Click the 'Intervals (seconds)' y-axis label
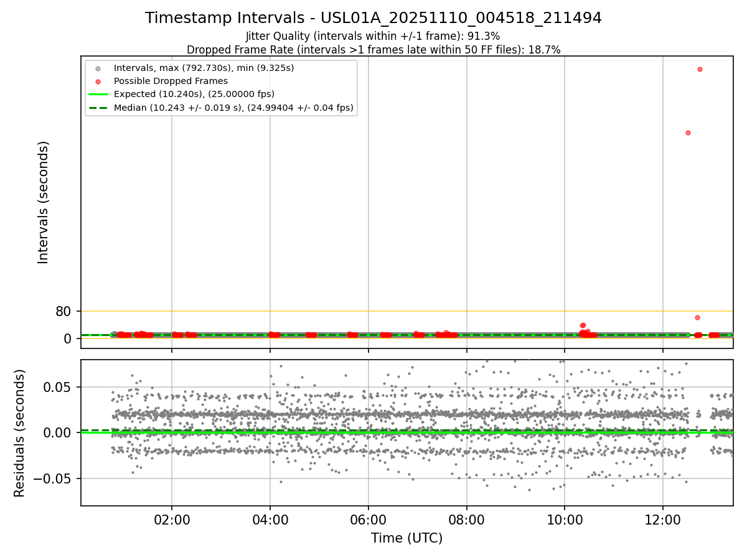Image resolution: width=747 pixels, height=560 pixels. coord(44,202)
